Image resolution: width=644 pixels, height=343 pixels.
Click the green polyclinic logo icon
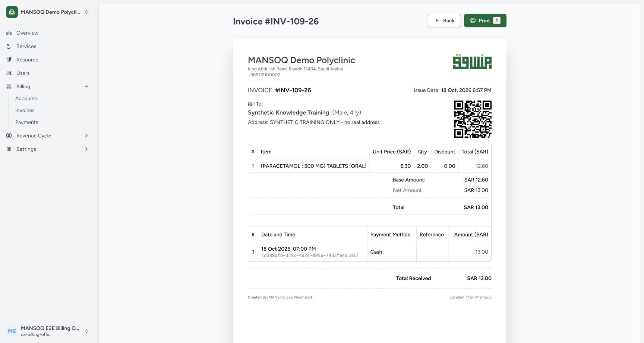(x=12, y=12)
